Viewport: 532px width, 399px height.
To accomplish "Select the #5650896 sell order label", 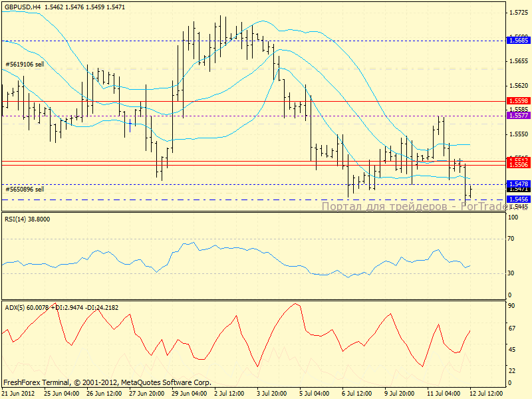I will 25,189.
